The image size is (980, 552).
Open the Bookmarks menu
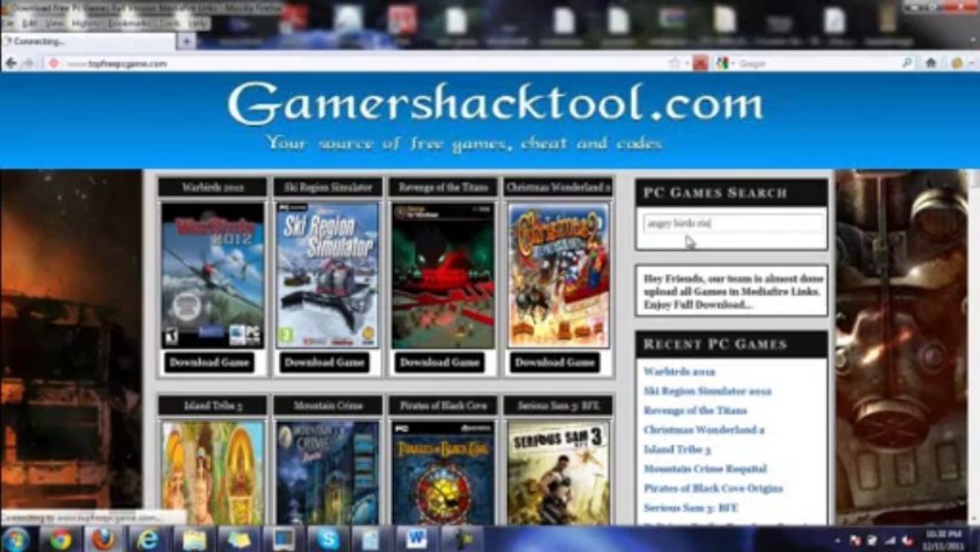(x=129, y=24)
